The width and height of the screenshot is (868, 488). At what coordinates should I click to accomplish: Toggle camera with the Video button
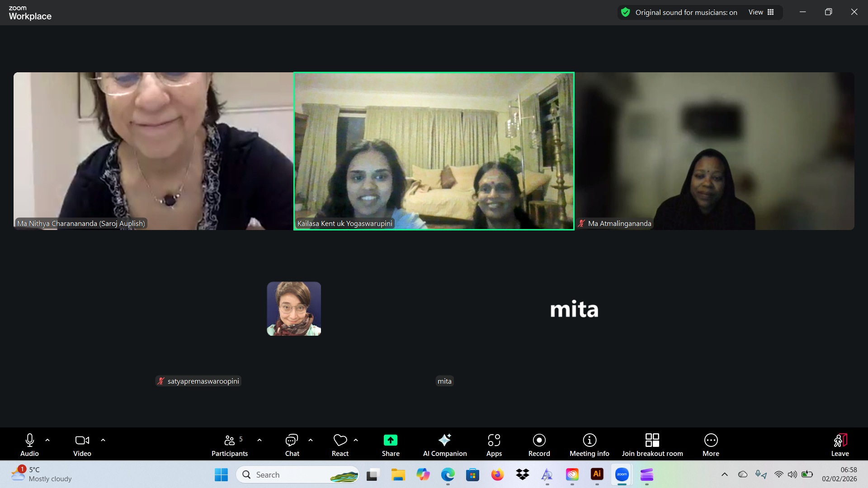(82, 440)
